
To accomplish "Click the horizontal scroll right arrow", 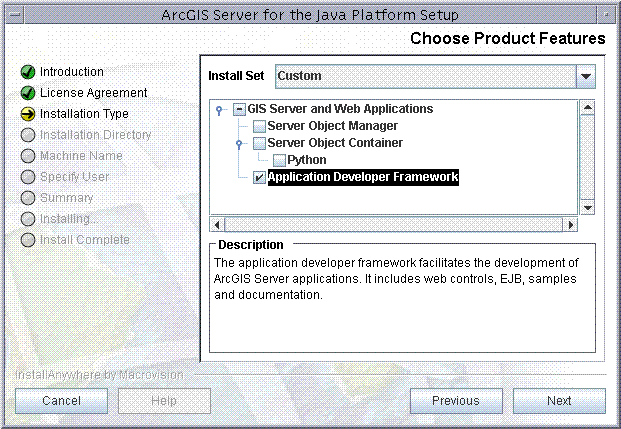I will pyautogui.click(x=570, y=225).
